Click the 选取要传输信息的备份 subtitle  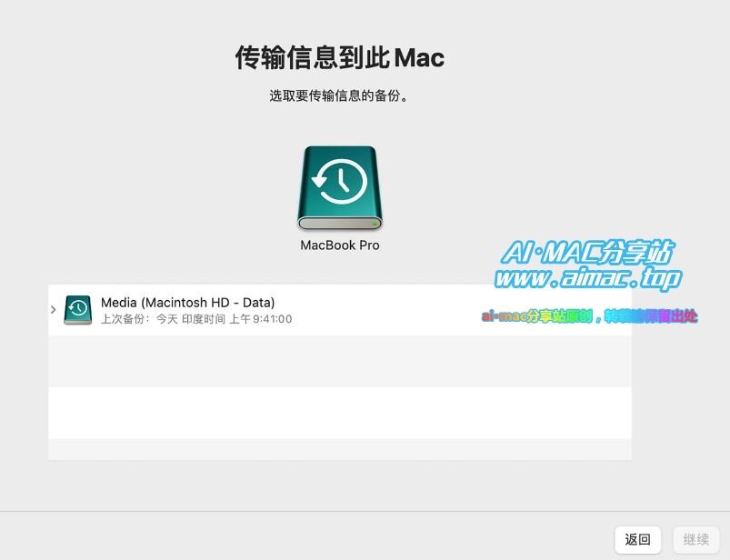339,95
